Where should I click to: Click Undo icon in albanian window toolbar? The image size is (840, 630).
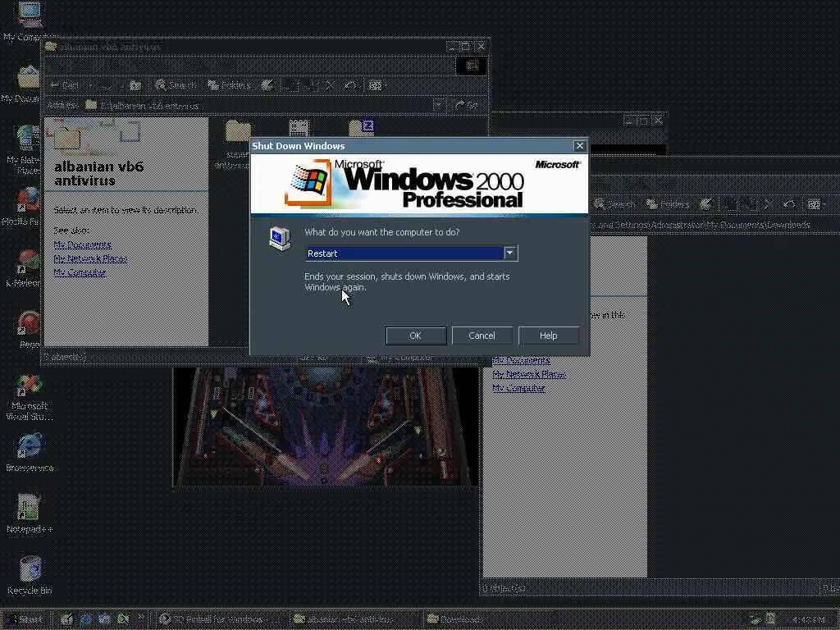click(350, 85)
